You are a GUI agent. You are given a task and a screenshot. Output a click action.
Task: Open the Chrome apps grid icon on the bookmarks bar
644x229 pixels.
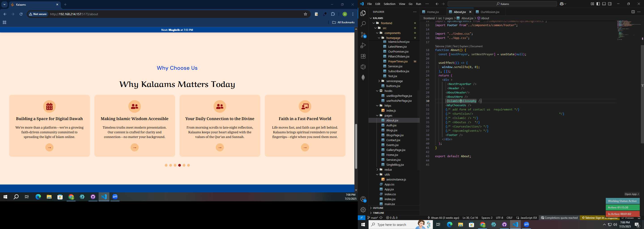tap(4, 23)
